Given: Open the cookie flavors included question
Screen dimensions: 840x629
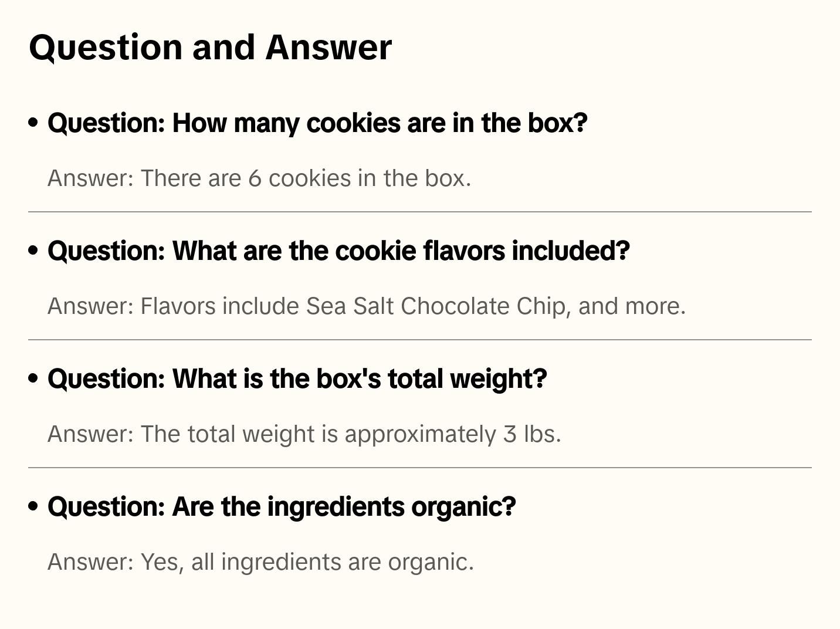Looking at the screenshot, I should [338, 251].
